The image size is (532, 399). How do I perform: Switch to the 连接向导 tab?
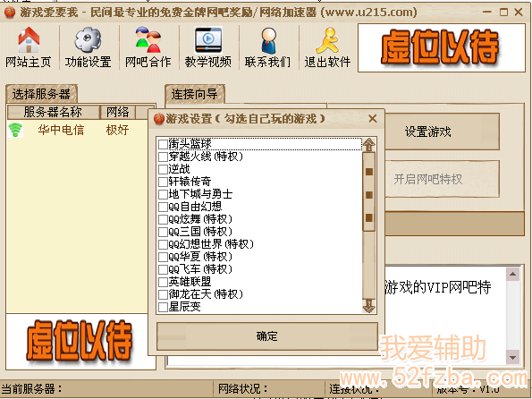coord(194,94)
